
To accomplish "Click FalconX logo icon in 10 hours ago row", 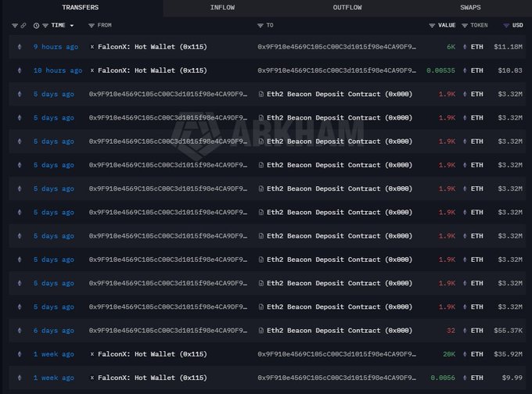I will (x=92, y=70).
